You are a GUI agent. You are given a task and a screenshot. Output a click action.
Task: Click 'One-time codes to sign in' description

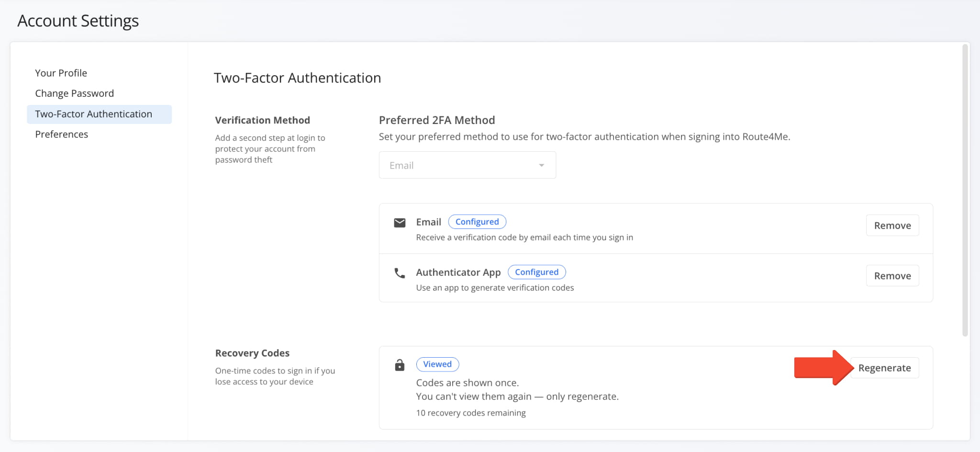(x=275, y=376)
